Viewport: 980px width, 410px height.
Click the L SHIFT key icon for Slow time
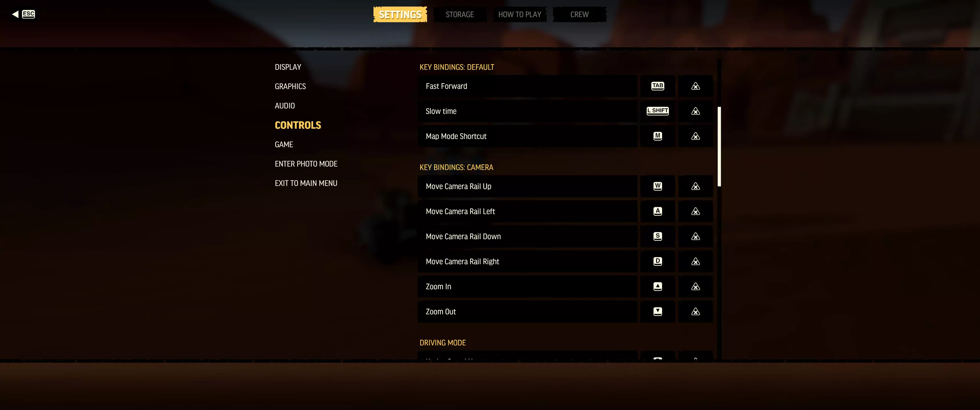658,111
